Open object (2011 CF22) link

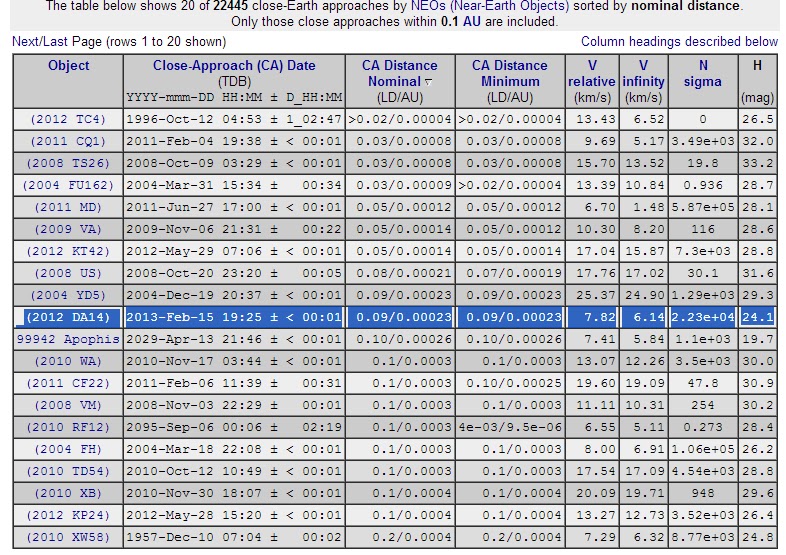[68, 384]
